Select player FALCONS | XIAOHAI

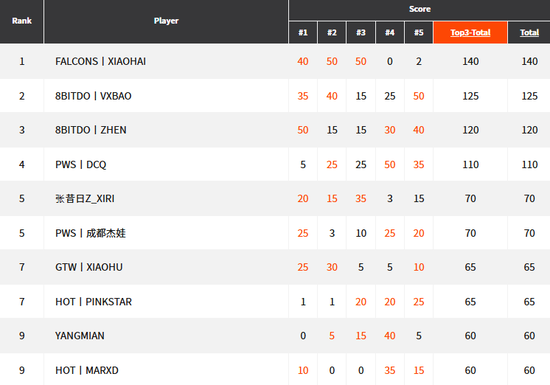100,61
